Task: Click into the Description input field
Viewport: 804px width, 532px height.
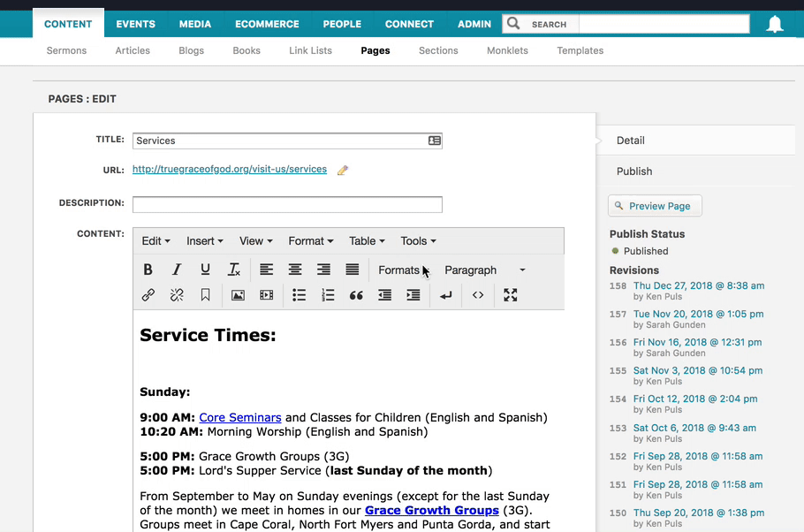Action: (287, 204)
